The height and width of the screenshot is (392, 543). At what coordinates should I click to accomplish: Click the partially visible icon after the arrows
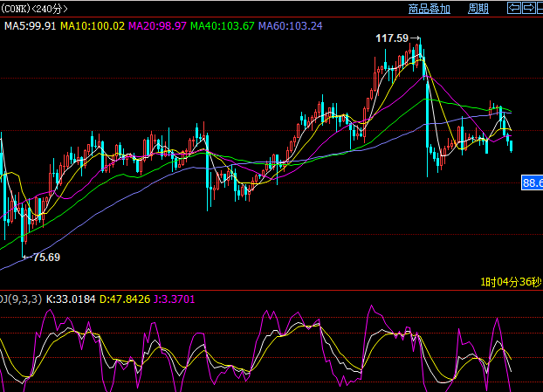pos(540,9)
